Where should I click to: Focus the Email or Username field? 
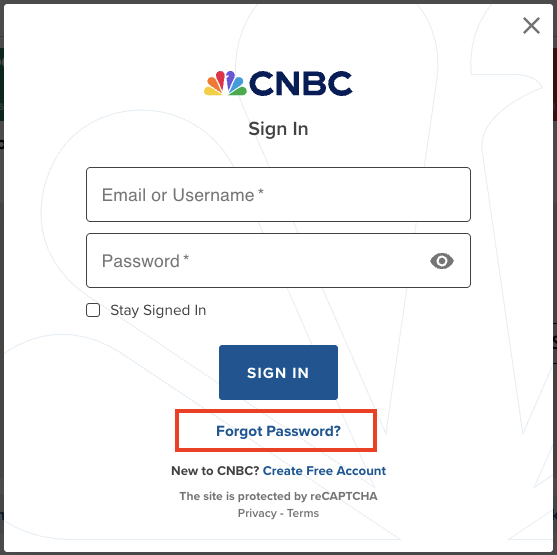(278, 195)
